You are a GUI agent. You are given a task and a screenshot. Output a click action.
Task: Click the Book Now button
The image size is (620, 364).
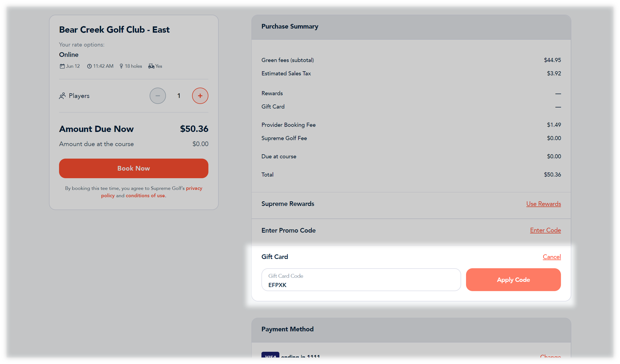point(134,168)
